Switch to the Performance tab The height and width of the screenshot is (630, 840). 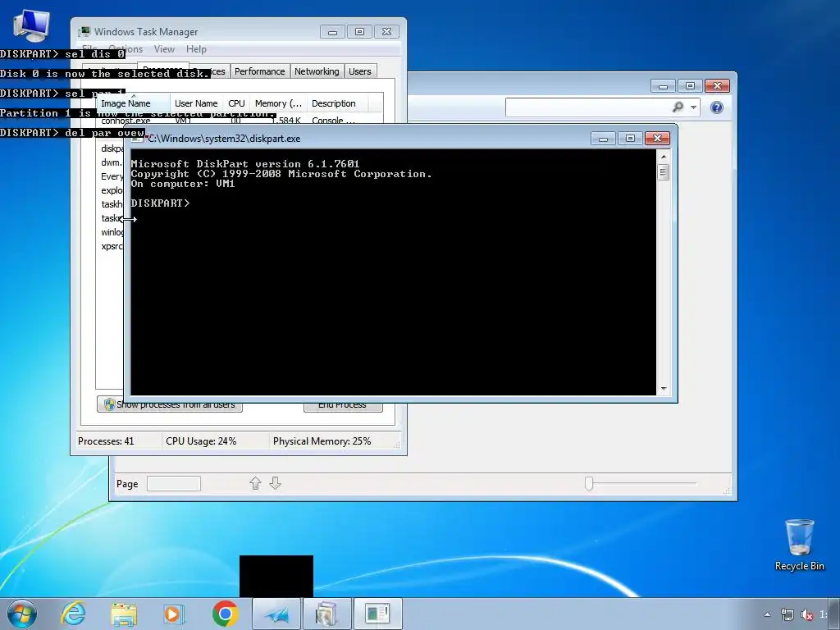pos(260,71)
